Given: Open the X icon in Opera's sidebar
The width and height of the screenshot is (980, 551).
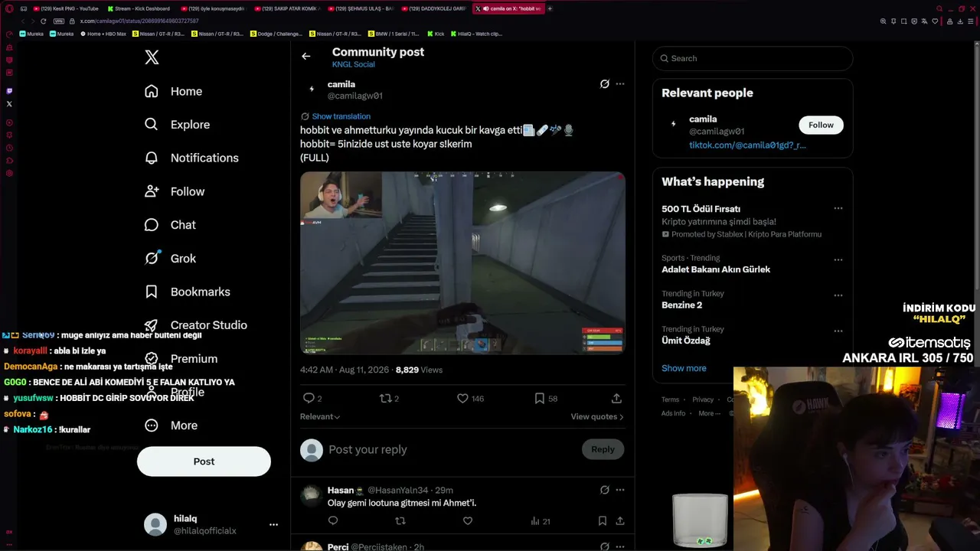Looking at the screenshot, I should (x=9, y=103).
